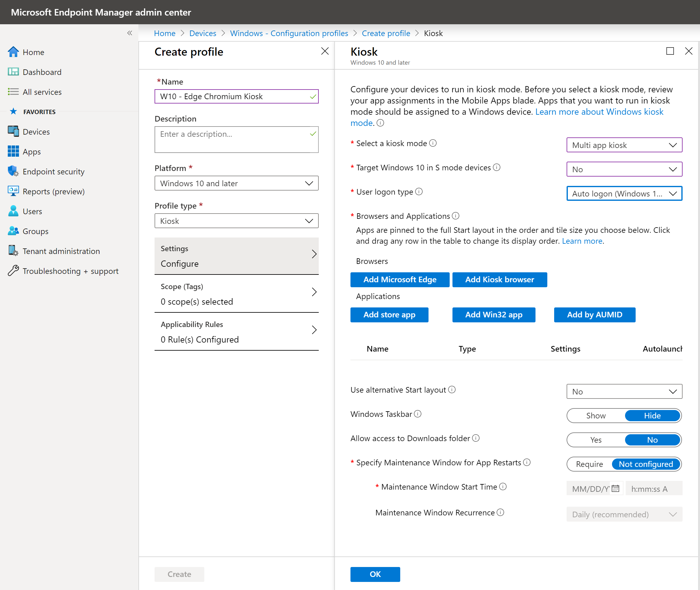700x590 pixels.
Task: Click info icon beside User logon type
Action: (419, 192)
